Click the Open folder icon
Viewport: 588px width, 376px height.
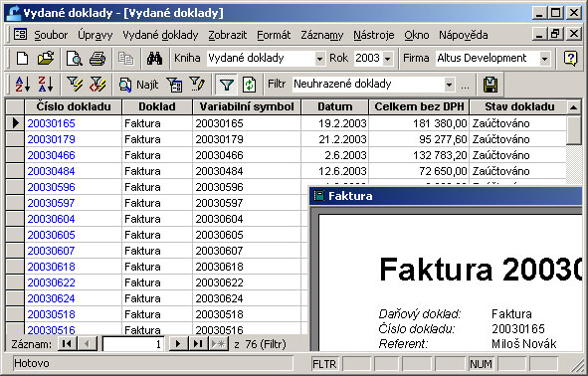point(46,59)
